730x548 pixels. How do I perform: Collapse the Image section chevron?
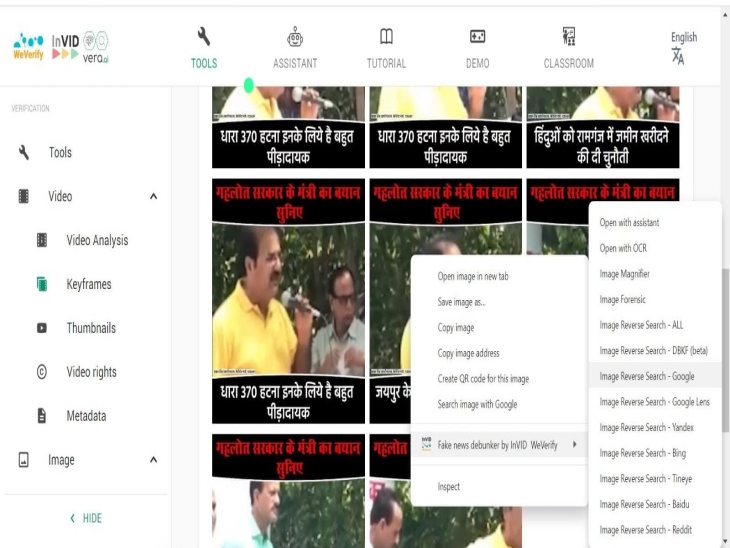153,460
